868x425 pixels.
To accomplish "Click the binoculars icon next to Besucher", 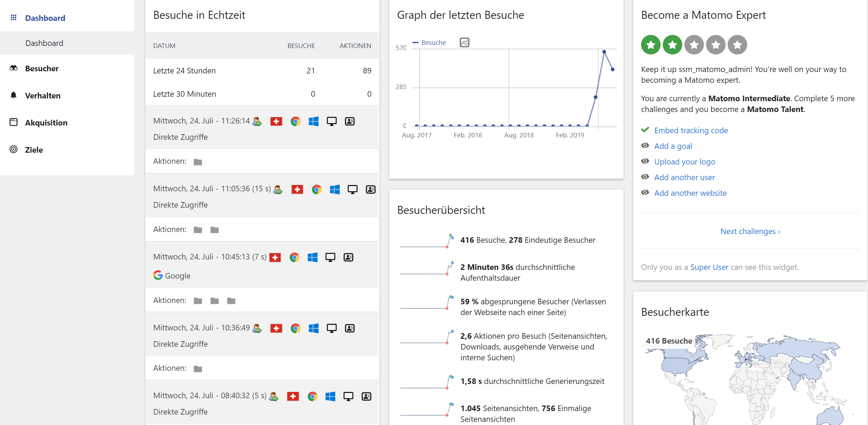I will pos(14,68).
